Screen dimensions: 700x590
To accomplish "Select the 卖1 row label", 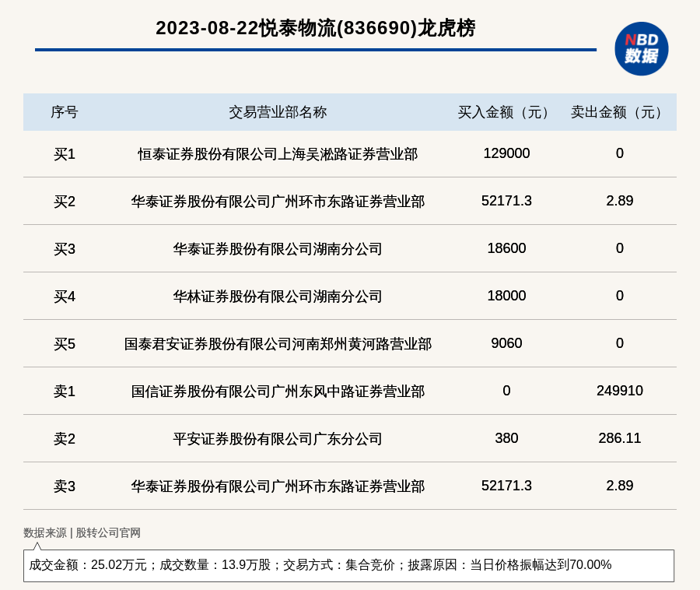I will [x=65, y=392].
